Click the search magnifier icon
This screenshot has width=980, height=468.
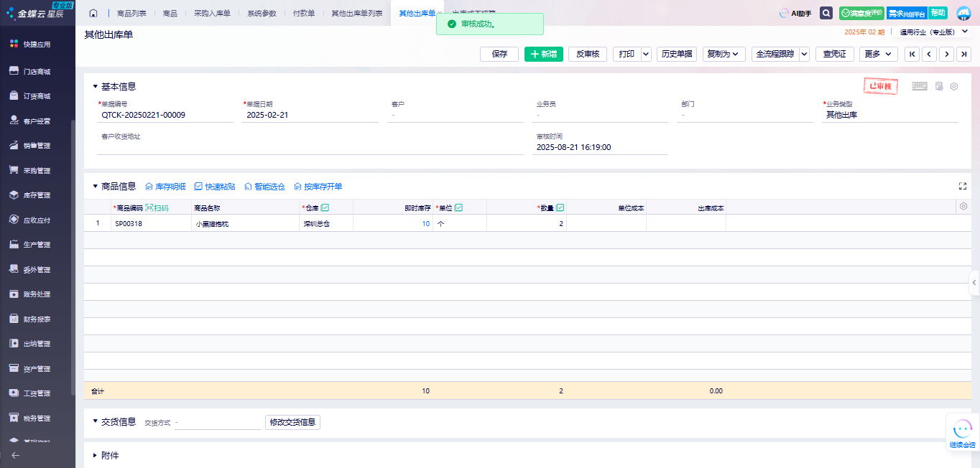click(826, 13)
